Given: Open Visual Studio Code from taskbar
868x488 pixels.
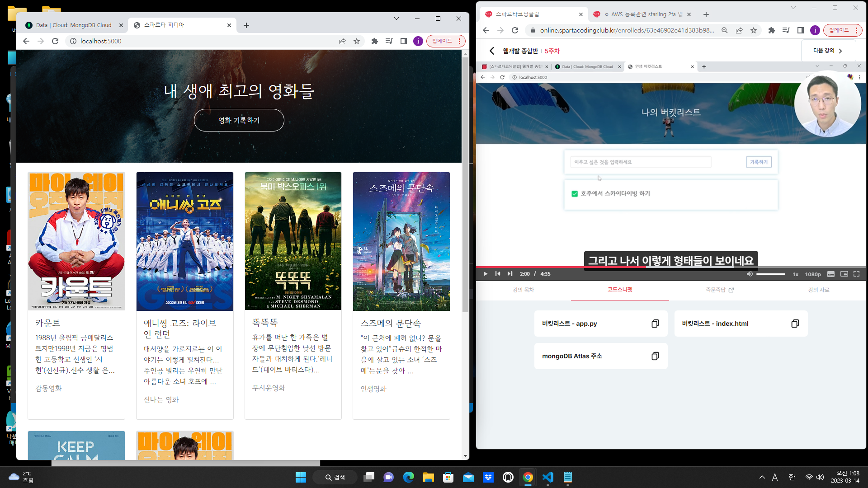Looking at the screenshot, I should [548, 477].
